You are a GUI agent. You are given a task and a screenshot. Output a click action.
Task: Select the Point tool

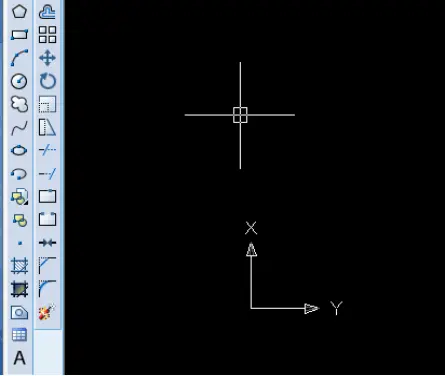(x=19, y=243)
